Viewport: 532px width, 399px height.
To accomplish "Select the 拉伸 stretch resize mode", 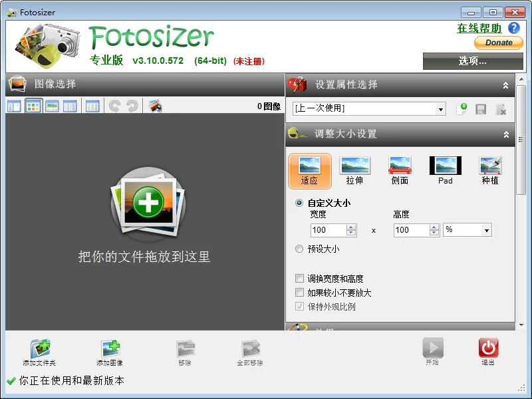I will (354, 171).
